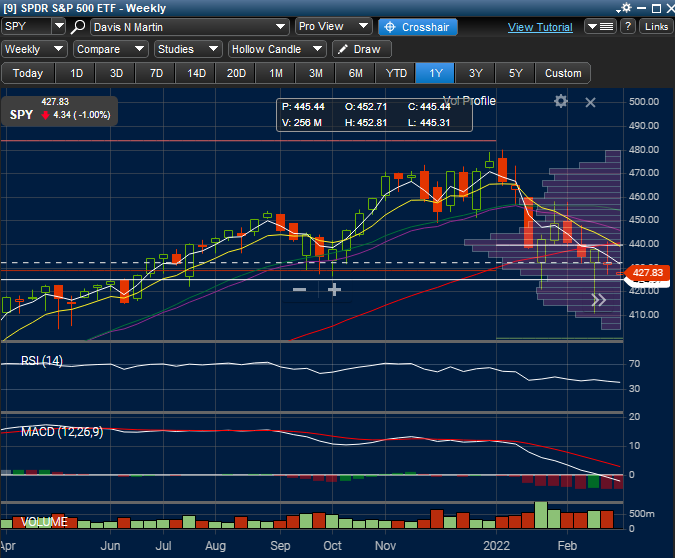The image size is (675, 558).
Task: Click the RSI (14) study label
Action: [42, 360]
